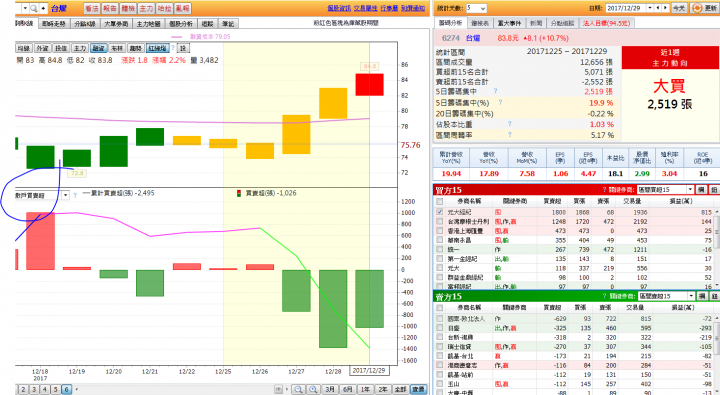Switch to the 分鐘K線 tab
The image size is (720, 395).
84,23
